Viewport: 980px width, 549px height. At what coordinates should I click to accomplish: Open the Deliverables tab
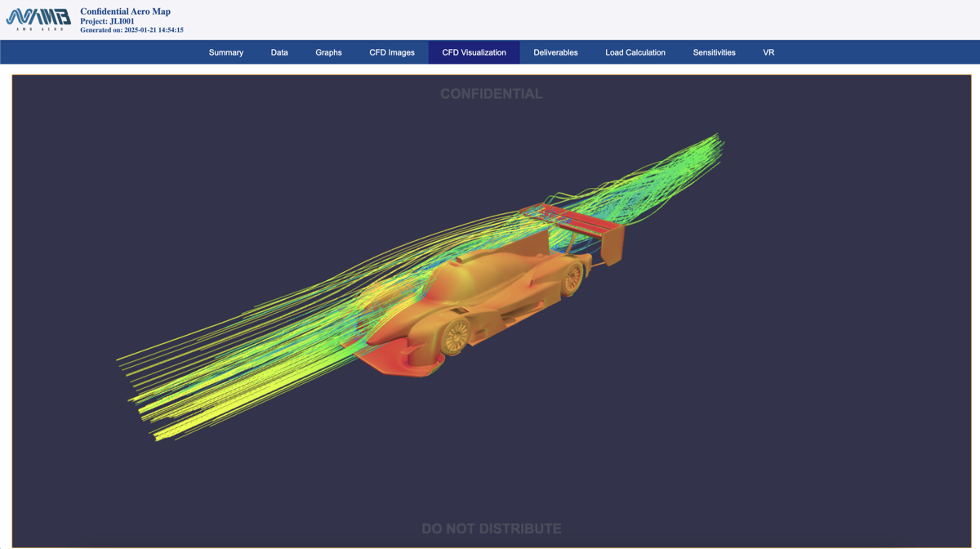tap(555, 51)
